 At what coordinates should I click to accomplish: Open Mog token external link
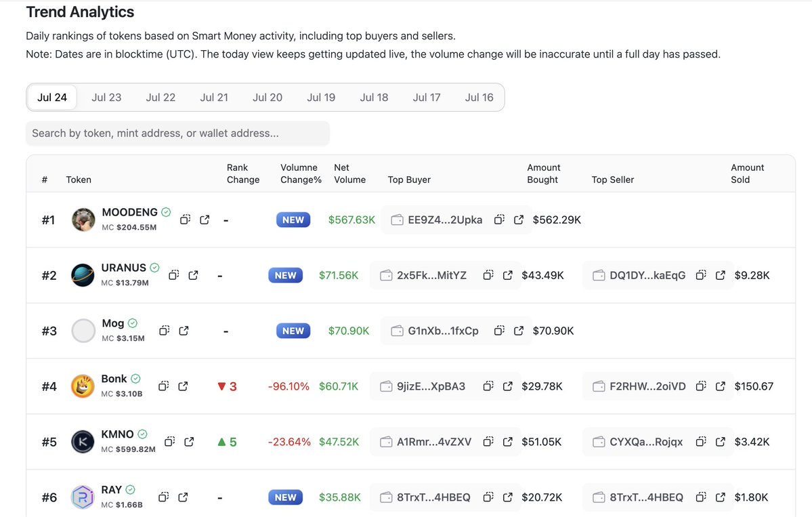point(184,331)
